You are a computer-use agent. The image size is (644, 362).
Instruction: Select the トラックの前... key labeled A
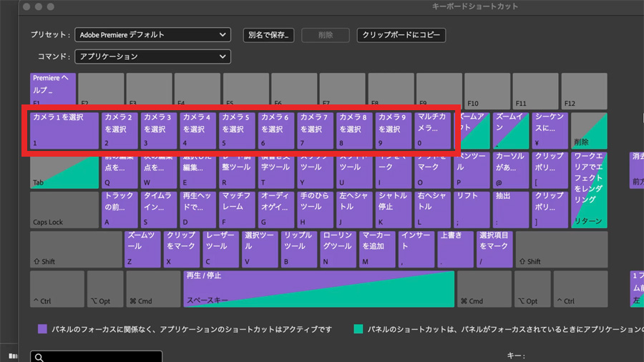(119, 210)
